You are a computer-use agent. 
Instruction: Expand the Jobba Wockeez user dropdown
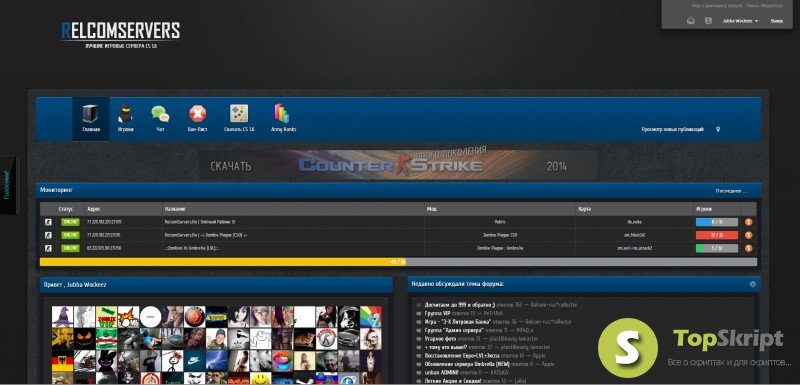[740, 21]
